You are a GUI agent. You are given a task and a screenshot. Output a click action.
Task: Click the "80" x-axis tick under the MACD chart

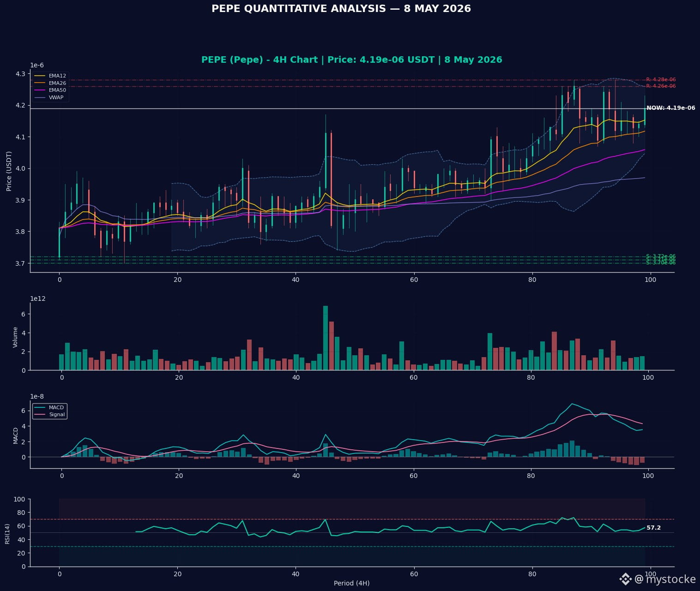click(x=531, y=476)
